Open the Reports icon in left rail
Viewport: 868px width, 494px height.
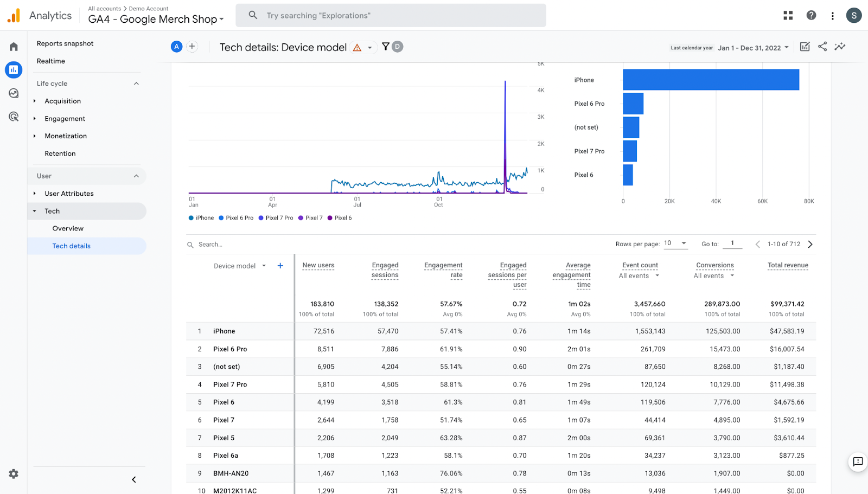[14, 69]
